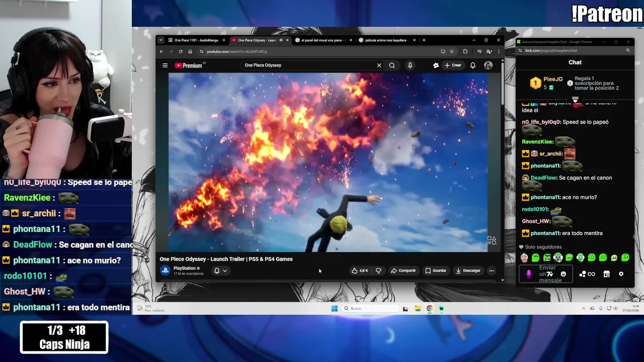This screenshot has height=362, width=644.
Task: Click the Enviar un mensaje chat input
Action: [x=545, y=274]
